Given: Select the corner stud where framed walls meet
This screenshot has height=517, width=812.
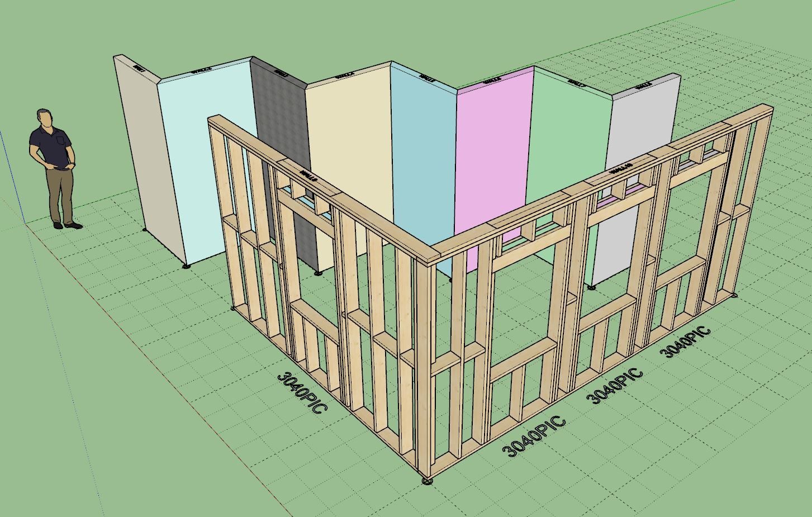Looking at the screenshot, I should 425,363.
